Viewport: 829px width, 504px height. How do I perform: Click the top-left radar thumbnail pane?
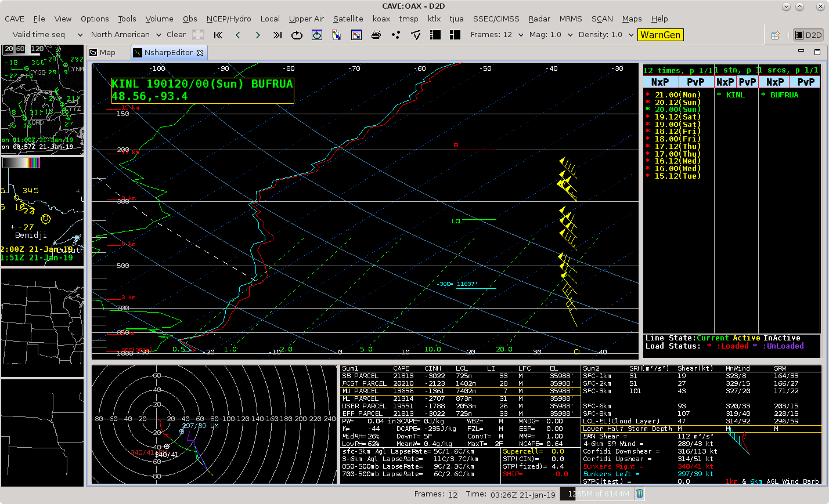tap(42, 99)
